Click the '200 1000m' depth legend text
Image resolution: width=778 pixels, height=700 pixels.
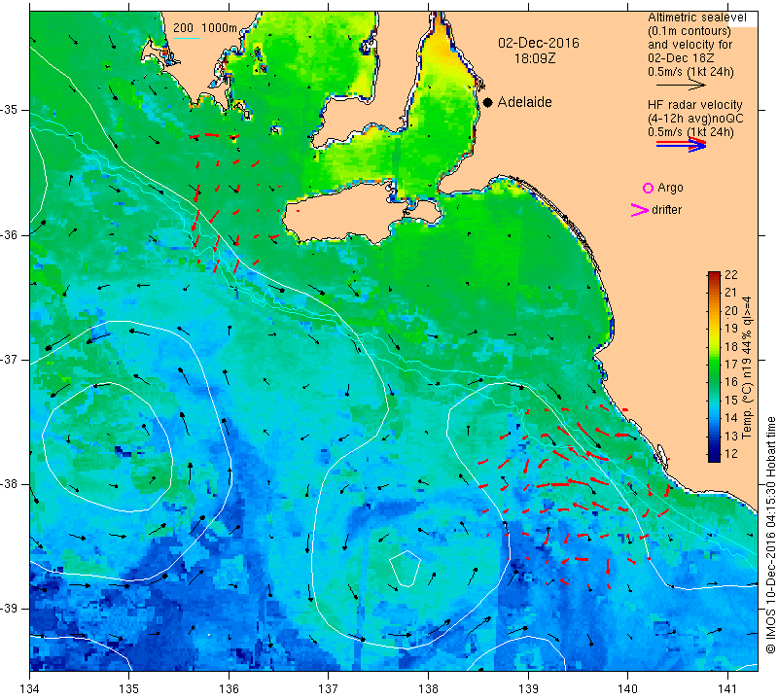[x=205, y=28]
